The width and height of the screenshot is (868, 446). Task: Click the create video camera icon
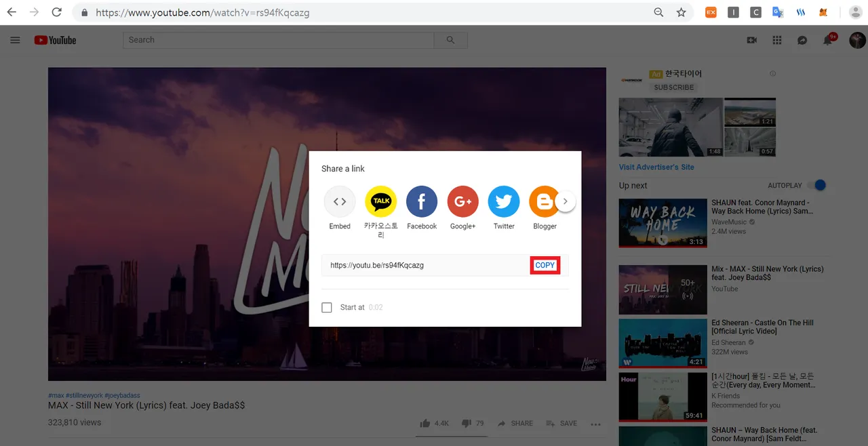(751, 40)
